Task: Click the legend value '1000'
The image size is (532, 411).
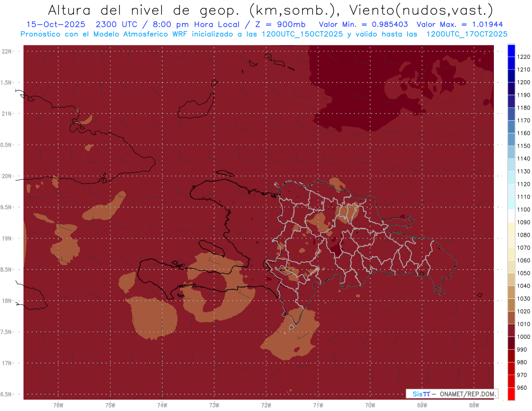Action: click(x=524, y=337)
